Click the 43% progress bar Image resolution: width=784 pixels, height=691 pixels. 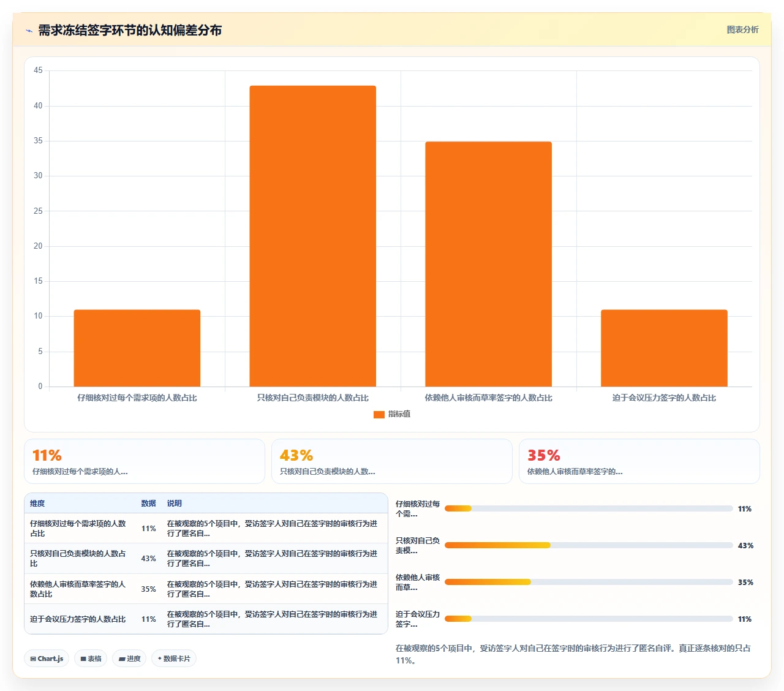[x=589, y=545]
